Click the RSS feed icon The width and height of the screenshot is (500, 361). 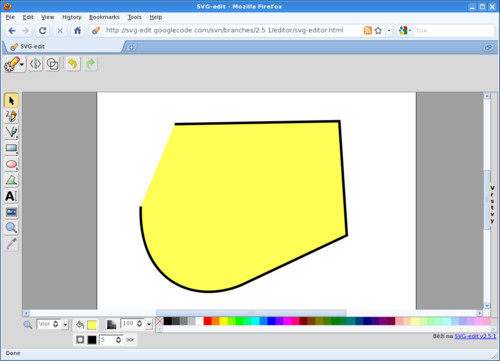[368, 30]
